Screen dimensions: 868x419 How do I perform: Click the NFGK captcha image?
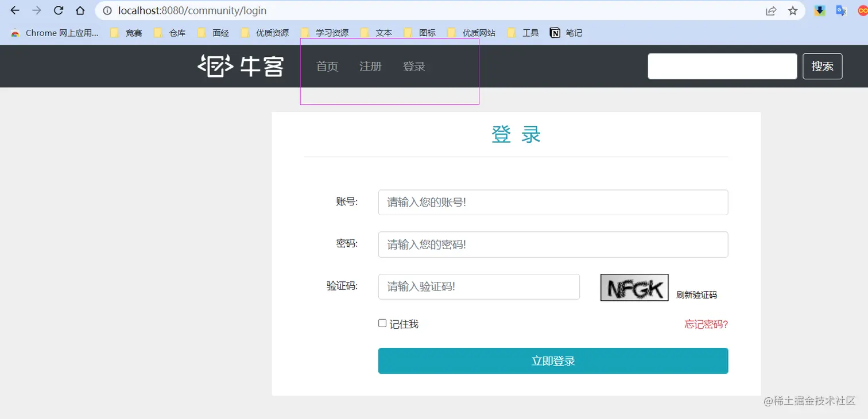pyautogui.click(x=634, y=288)
